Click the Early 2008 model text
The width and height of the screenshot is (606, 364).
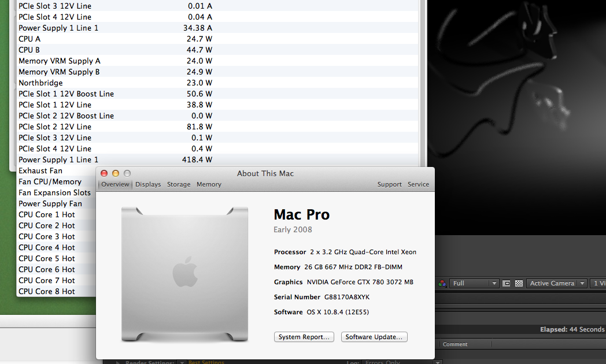293,230
